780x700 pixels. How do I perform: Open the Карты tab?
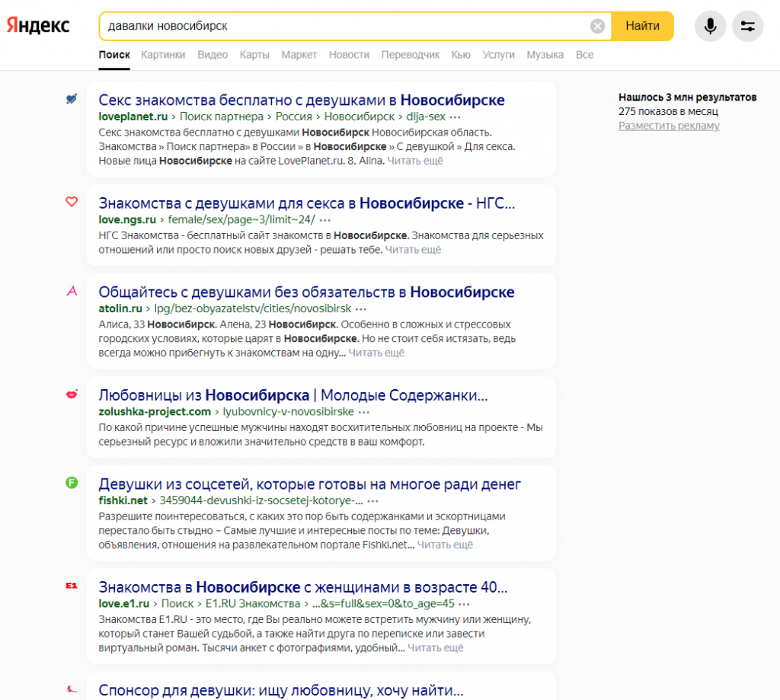click(x=254, y=55)
